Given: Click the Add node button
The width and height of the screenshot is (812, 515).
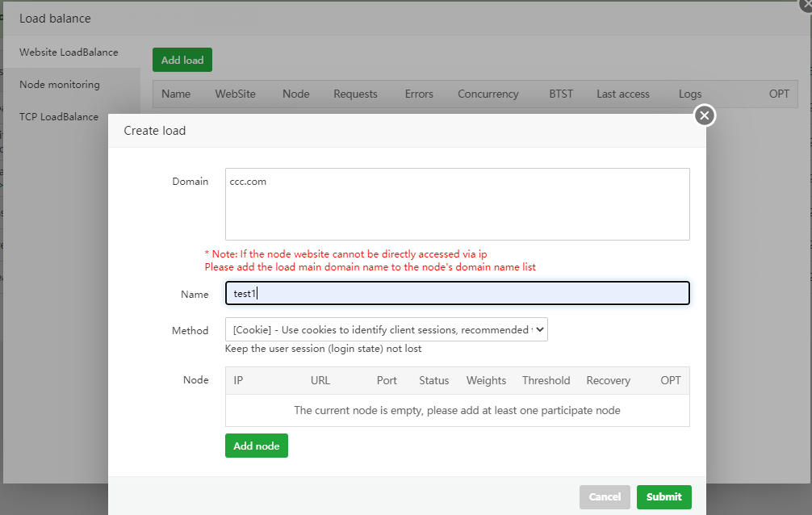Looking at the screenshot, I should (x=256, y=446).
